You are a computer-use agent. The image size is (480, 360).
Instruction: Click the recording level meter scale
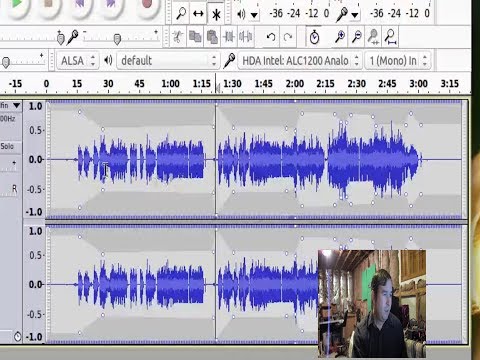click(x=400, y=13)
